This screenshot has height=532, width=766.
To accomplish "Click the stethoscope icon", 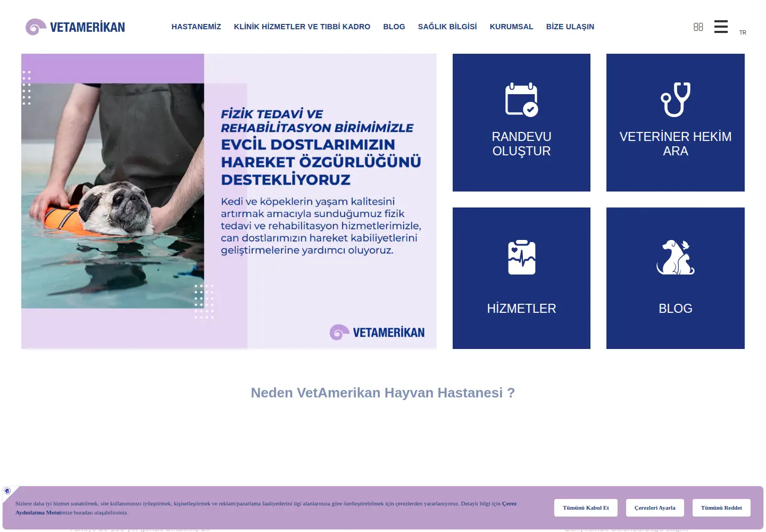I will (x=676, y=99).
